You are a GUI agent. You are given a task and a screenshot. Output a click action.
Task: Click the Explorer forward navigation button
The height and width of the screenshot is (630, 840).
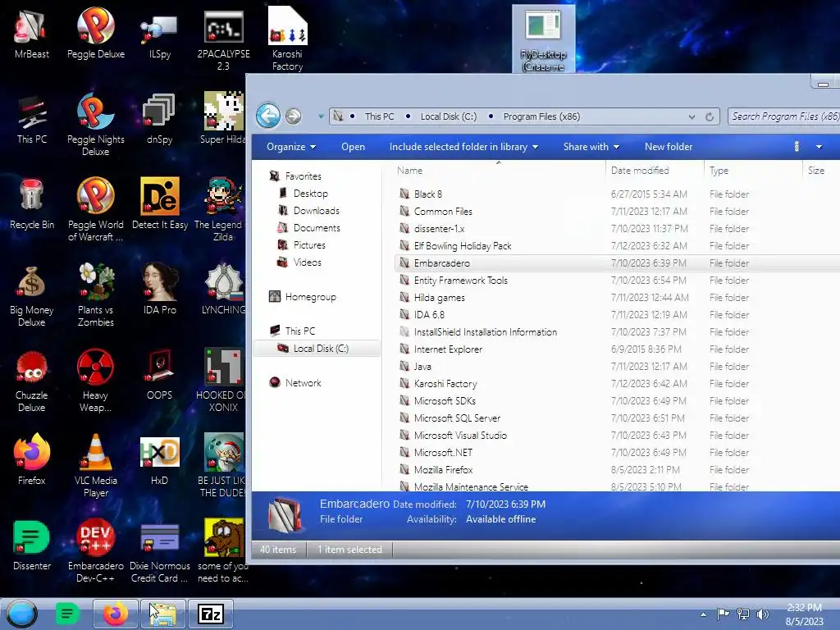tap(293, 116)
